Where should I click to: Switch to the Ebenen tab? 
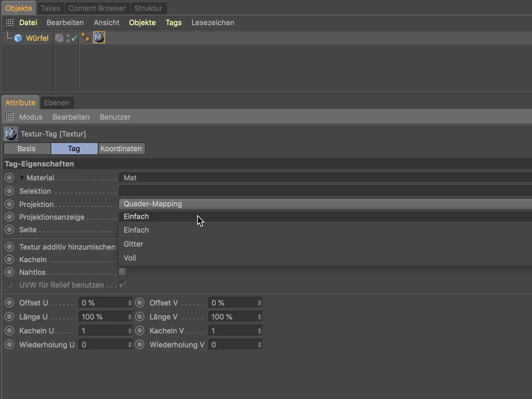pos(57,103)
